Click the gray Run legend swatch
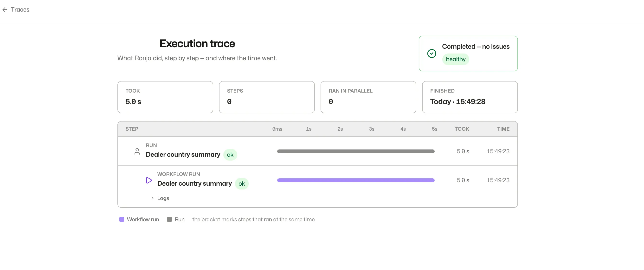644x270 pixels. (x=169, y=219)
